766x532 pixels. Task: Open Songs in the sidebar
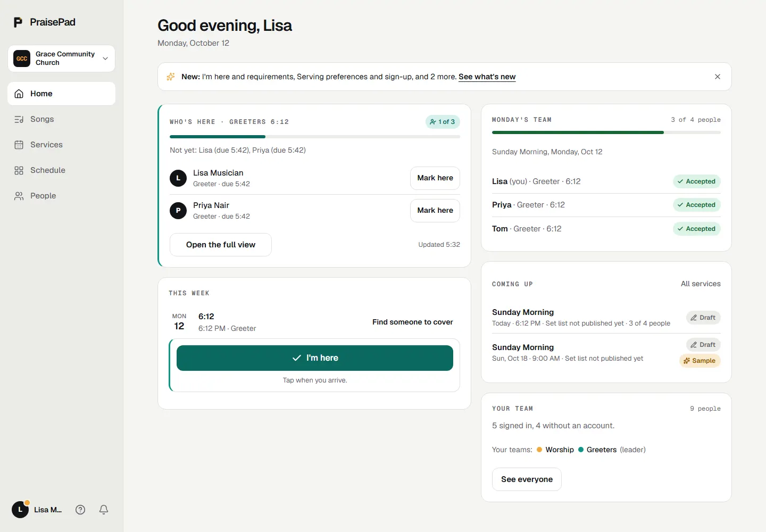(62, 119)
